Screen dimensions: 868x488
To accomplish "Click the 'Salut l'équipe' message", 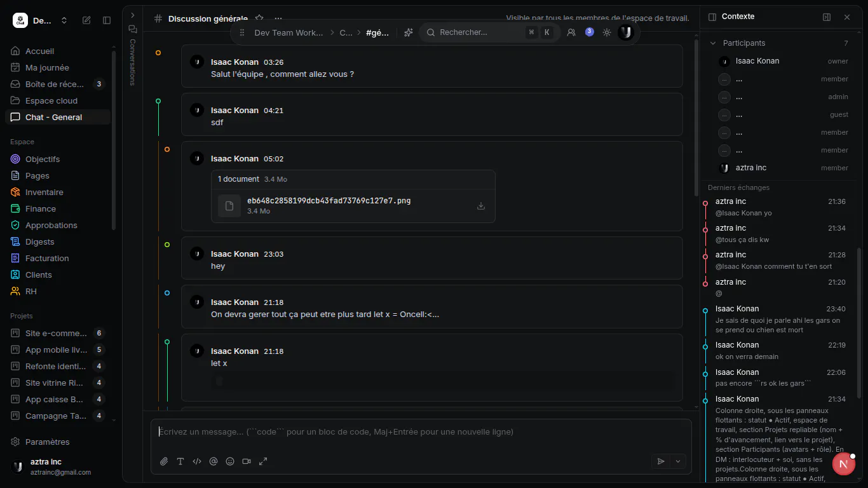I will coord(432,66).
